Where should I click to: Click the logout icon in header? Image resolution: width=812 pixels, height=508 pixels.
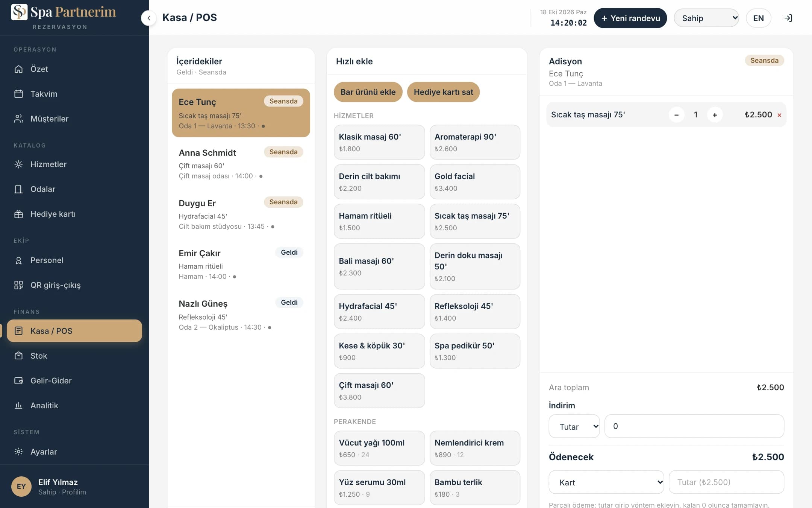click(788, 18)
